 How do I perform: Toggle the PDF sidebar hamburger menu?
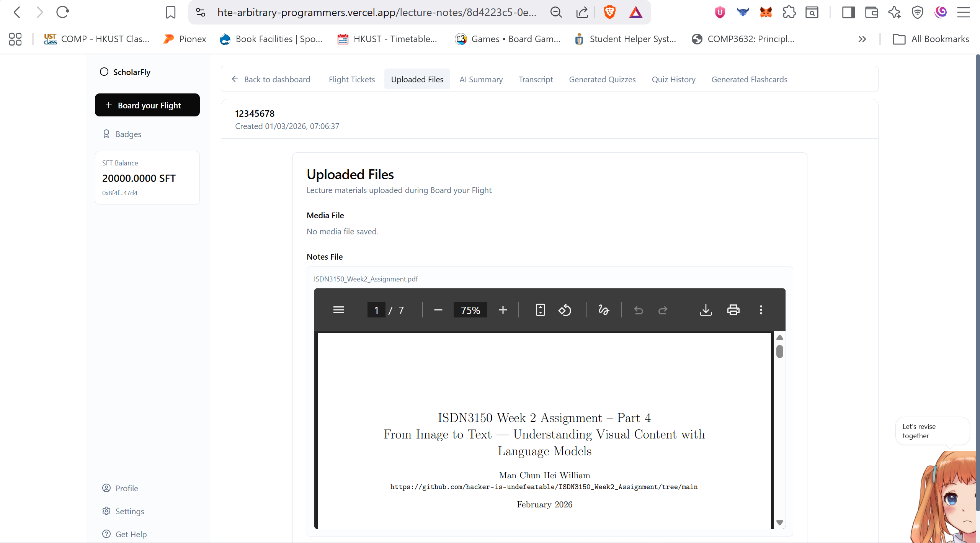click(x=339, y=310)
